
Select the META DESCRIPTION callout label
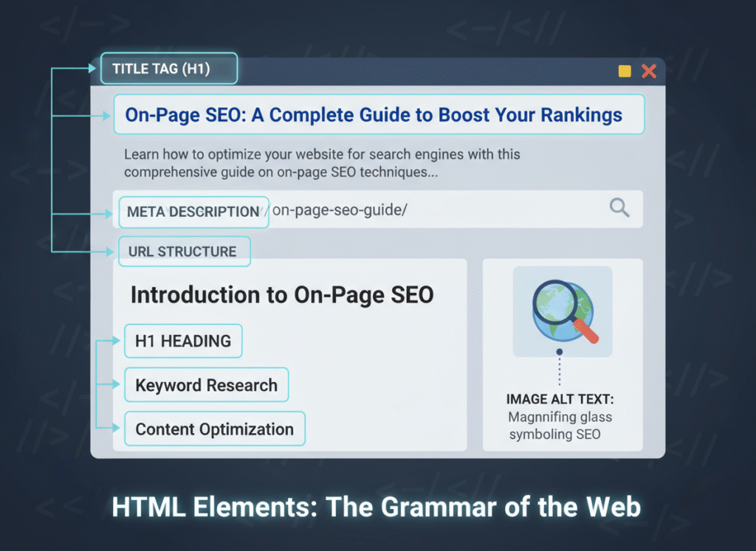point(193,212)
